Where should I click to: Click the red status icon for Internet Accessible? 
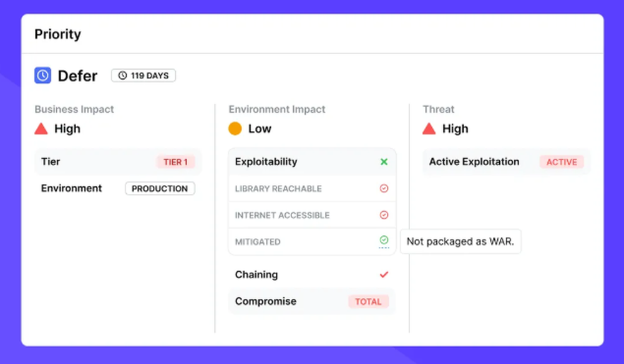click(385, 214)
